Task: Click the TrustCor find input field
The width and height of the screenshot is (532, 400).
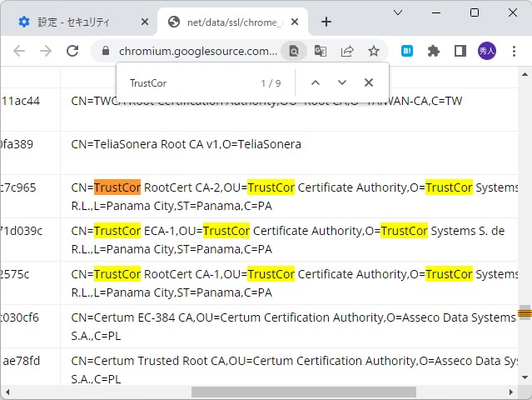Action: [190, 83]
